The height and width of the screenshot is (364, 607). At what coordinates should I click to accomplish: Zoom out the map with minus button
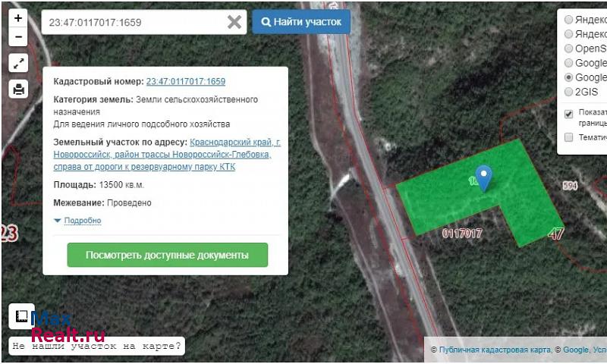(18, 36)
